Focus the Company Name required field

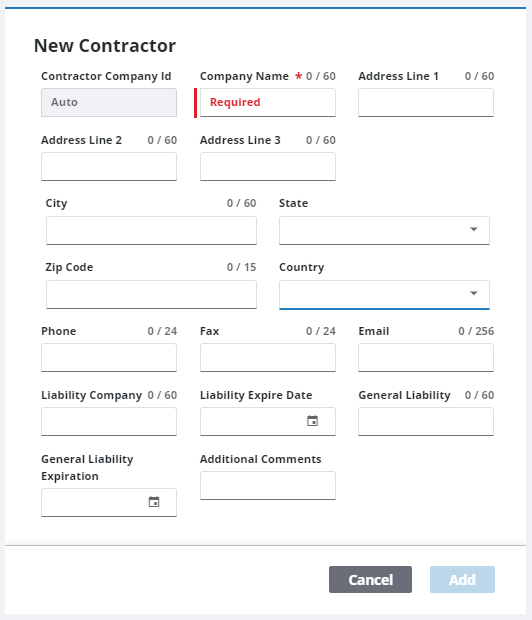[x=268, y=102]
